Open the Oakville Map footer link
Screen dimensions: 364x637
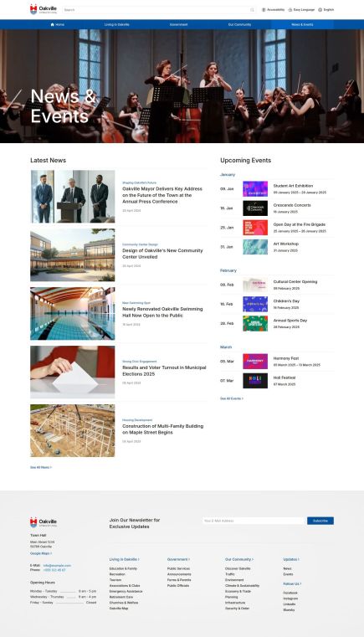[119, 609]
